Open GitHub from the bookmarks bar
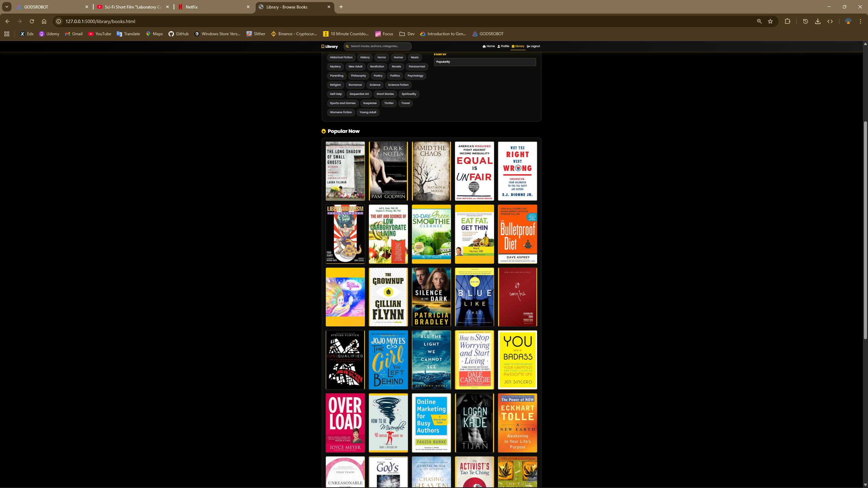The image size is (868, 488). tap(179, 34)
